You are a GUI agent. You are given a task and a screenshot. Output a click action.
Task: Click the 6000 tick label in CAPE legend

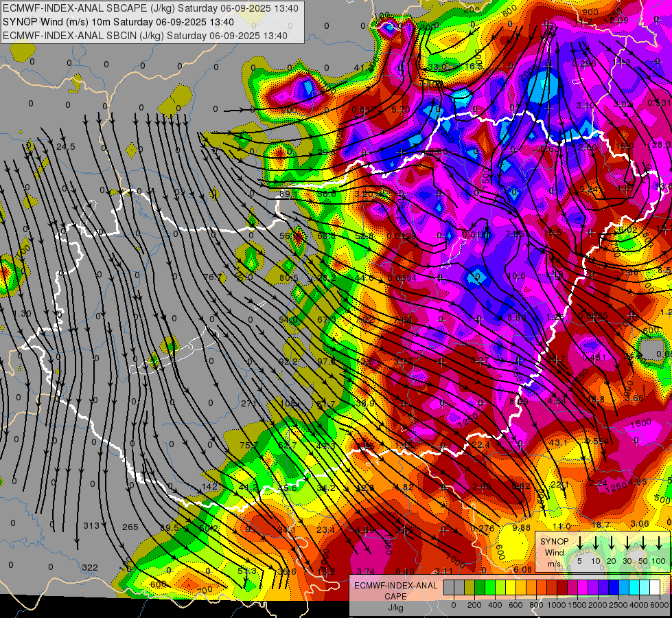pyautogui.click(x=660, y=605)
